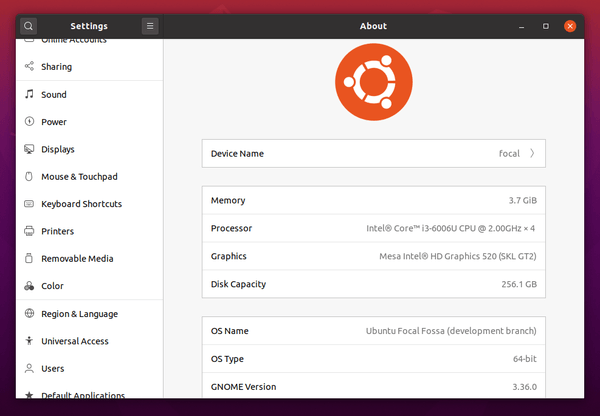
Task: Click the OS Type row label
Action: tap(227, 359)
